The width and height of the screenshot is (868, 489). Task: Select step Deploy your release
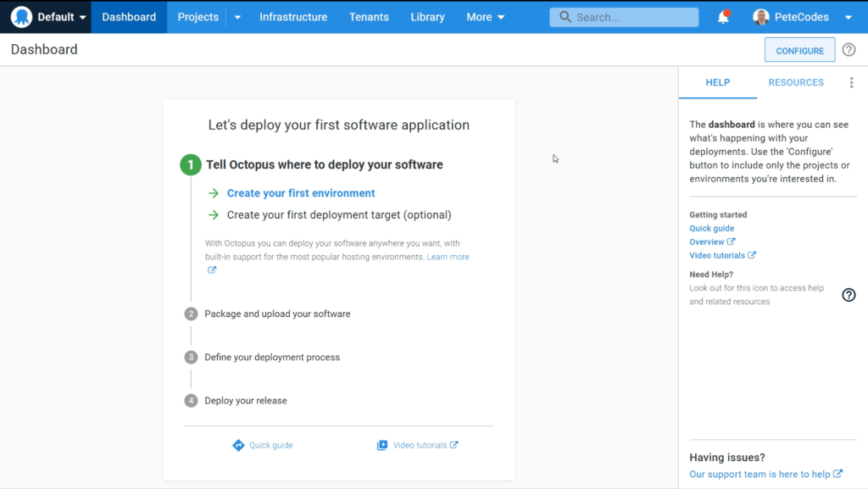(246, 401)
